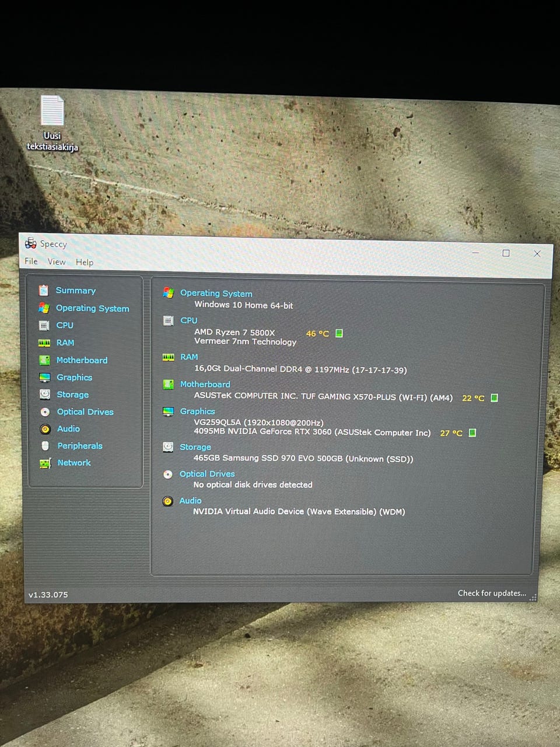Click the CPU icon in summary panel
The image size is (560, 747).
[168, 320]
